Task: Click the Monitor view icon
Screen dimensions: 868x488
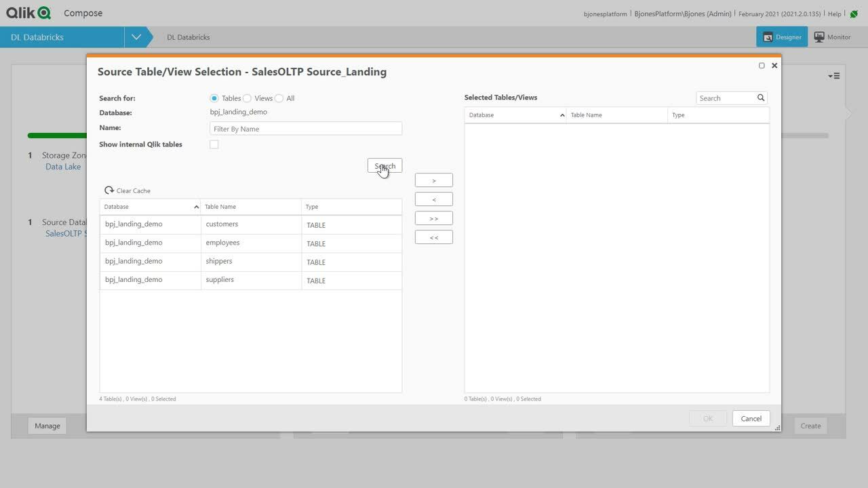Action: click(x=819, y=37)
